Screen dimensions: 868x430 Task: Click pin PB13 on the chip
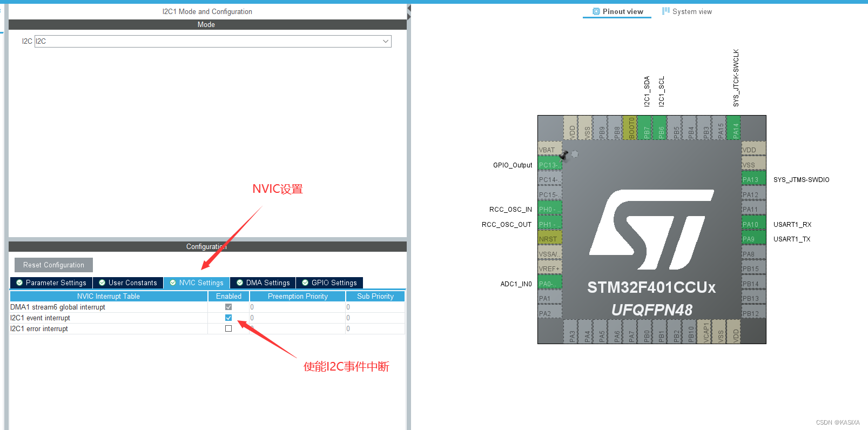(753, 298)
